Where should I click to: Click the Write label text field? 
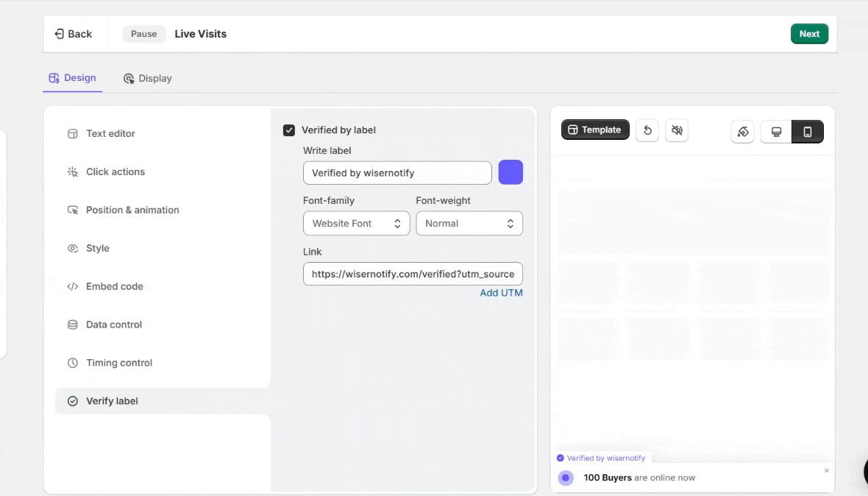pos(397,173)
